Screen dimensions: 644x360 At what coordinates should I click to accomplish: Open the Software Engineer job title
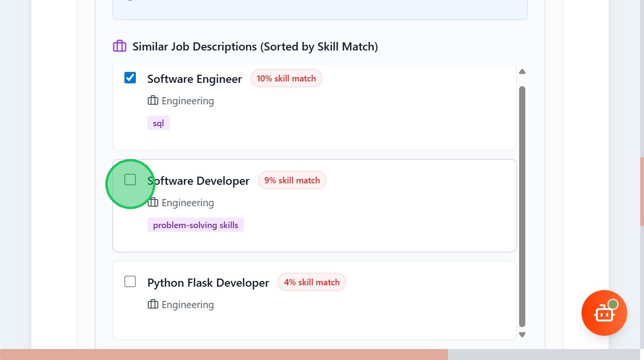pyautogui.click(x=194, y=79)
